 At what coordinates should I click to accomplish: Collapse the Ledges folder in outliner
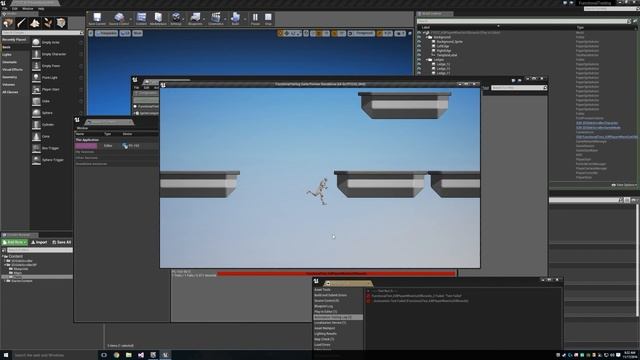point(426,60)
